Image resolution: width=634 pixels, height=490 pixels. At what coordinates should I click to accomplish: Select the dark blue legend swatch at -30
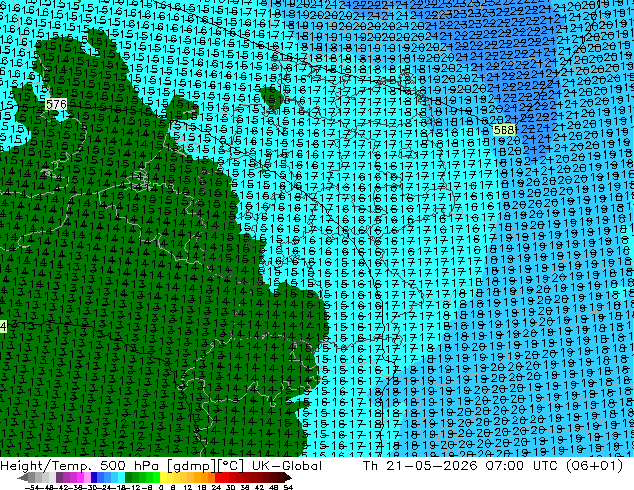(x=94, y=477)
